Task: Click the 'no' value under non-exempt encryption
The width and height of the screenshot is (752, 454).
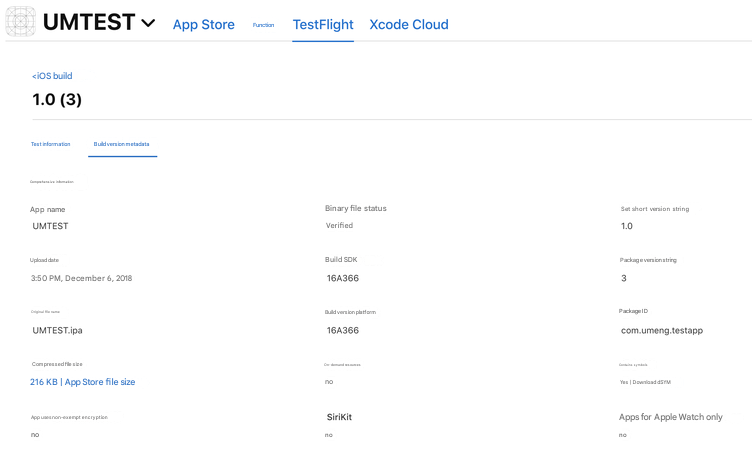Action: coord(35,435)
